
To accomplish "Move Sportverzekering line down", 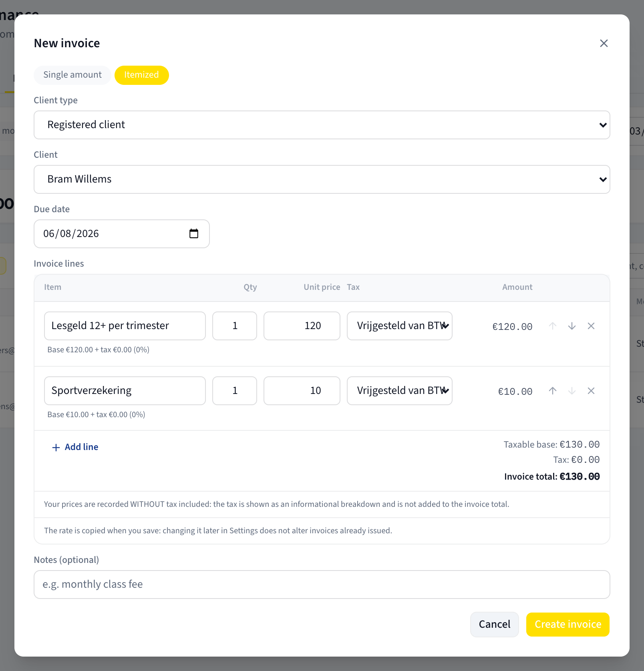I will (x=572, y=391).
